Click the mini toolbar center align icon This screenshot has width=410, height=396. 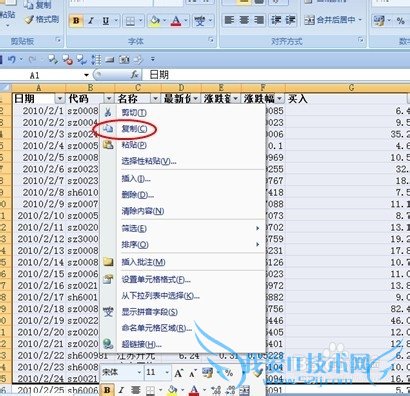135,390
